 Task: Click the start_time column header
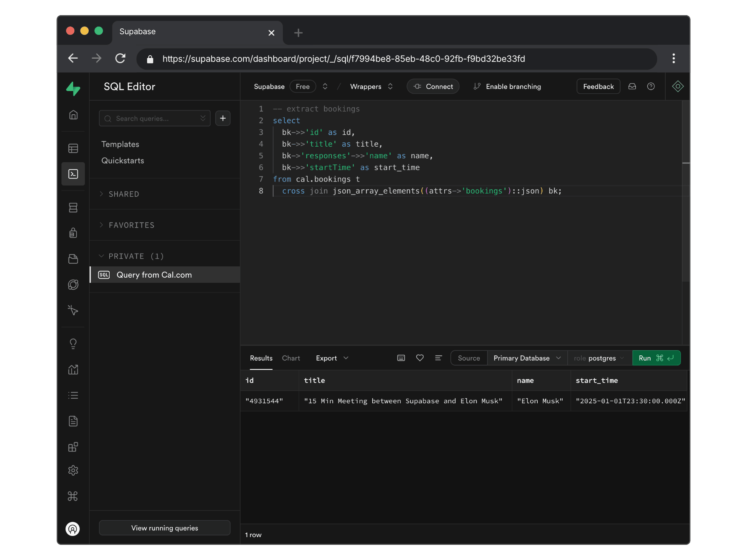pyautogui.click(x=629, y=380)
